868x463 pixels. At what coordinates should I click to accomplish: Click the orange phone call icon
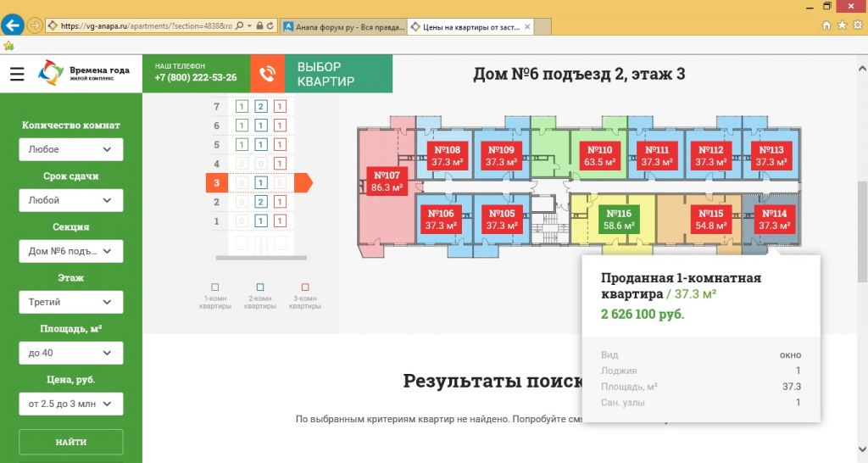(x=267, y=74)
